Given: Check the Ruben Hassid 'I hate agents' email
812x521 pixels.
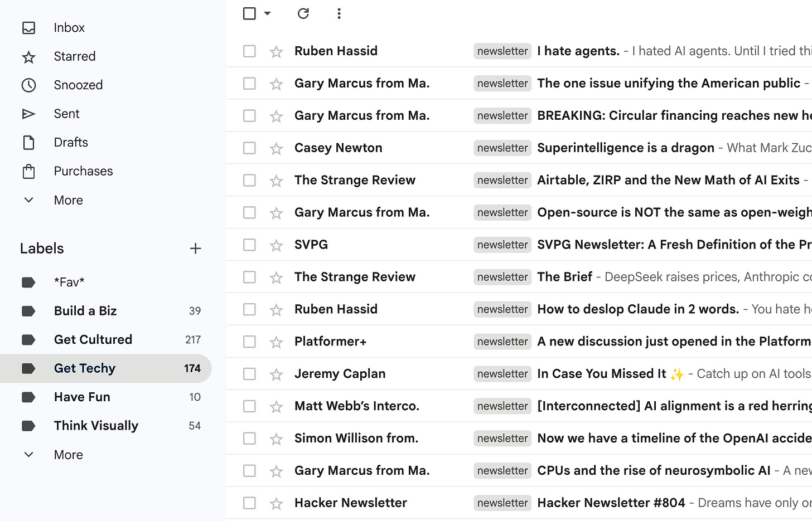Looking at the screenshot, I should (249, 51).
